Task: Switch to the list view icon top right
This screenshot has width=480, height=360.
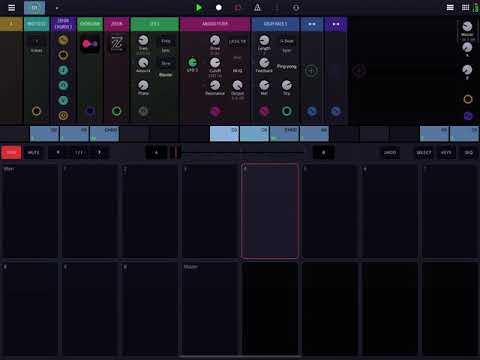Action: (450, 7)
